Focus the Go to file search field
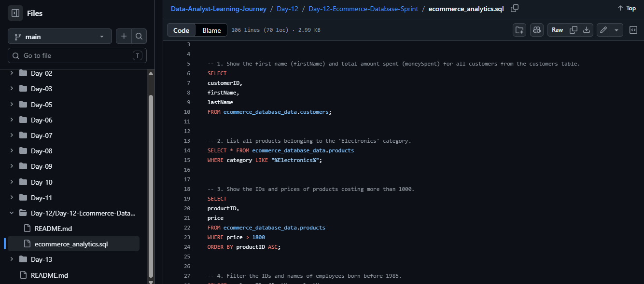The width and height of the screenshot is (644, 284). (x=77, y=55)
